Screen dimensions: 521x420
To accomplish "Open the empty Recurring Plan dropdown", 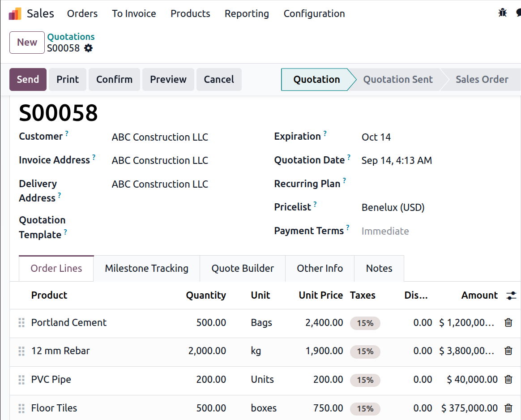I will pyautogui.click(x=436, y=184).
